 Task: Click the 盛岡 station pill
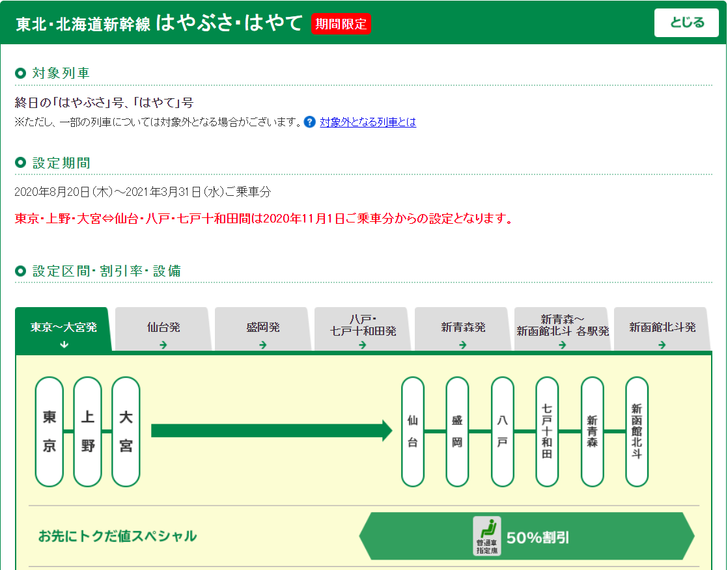457,431
